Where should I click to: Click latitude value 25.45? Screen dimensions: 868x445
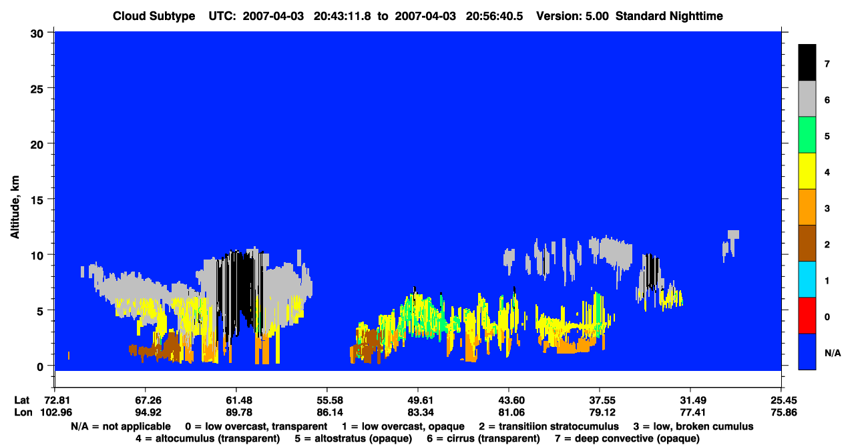(781, 400)
